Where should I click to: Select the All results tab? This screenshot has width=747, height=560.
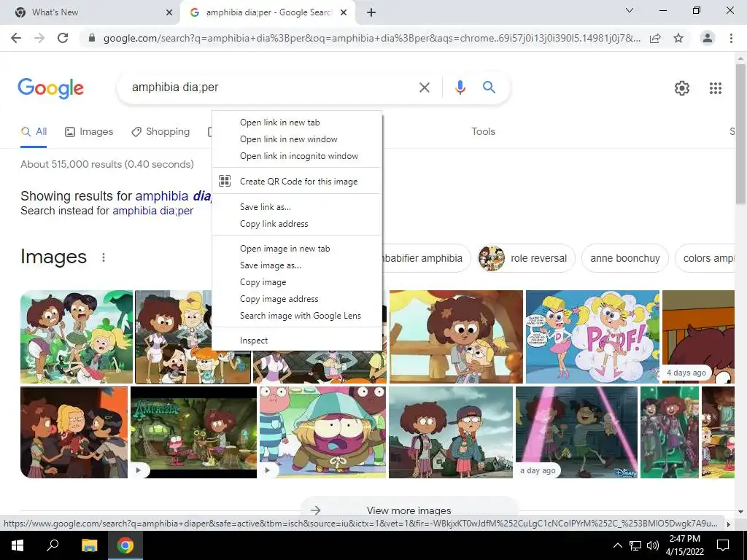34,132
